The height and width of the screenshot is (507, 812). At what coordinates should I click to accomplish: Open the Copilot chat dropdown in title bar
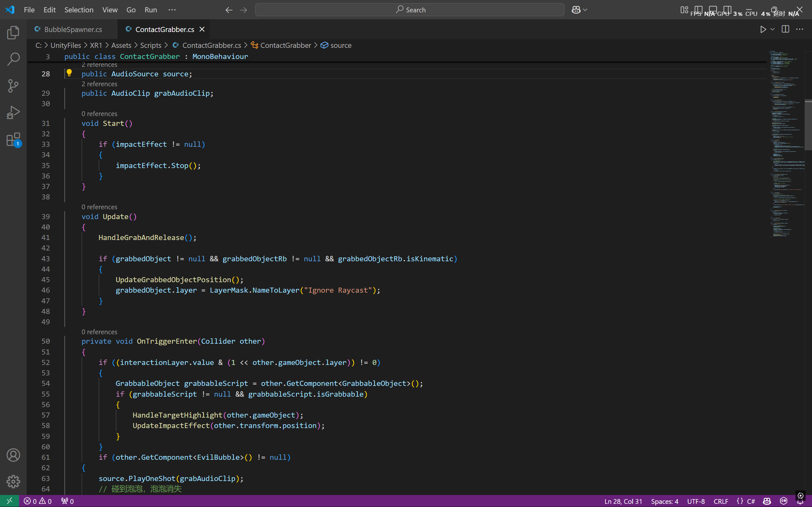[585, 10]
